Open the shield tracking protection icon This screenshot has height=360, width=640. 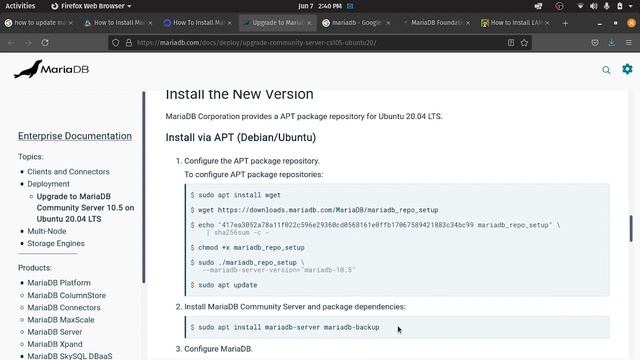click(x=116, y=42)
